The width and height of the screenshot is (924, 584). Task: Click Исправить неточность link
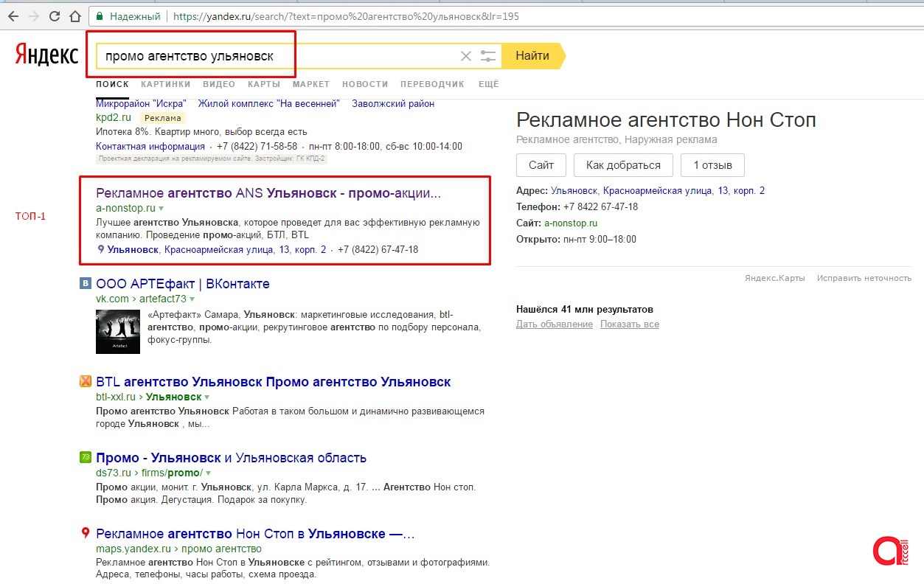(865, 278)
